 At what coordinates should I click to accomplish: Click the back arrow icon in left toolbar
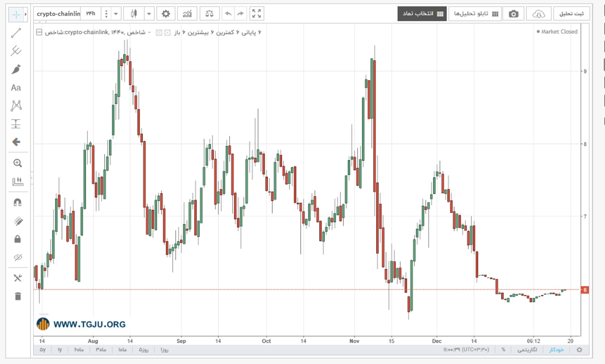point(16,142)
